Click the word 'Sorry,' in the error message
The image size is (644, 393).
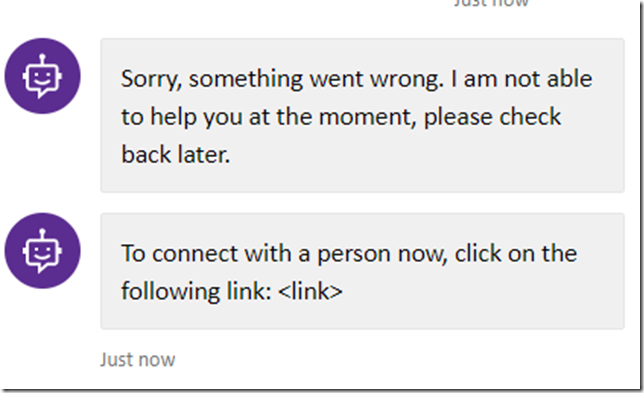point(152,79)
